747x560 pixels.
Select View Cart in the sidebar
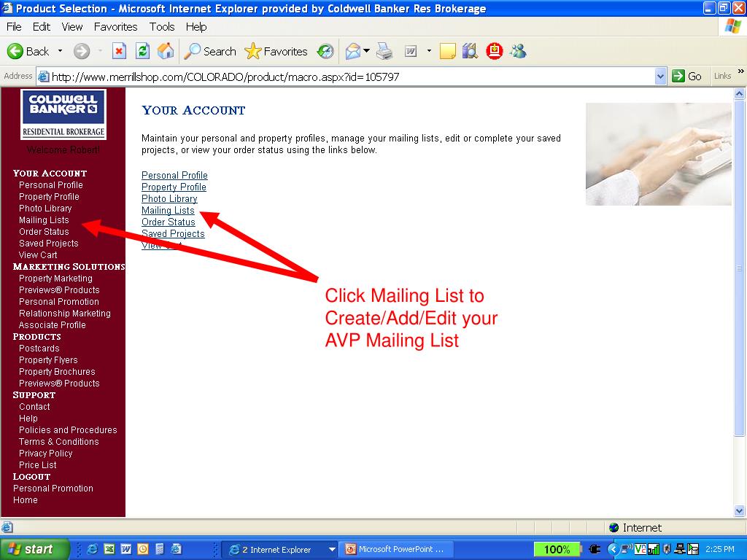pyautogui.click(x=38, y=255)
